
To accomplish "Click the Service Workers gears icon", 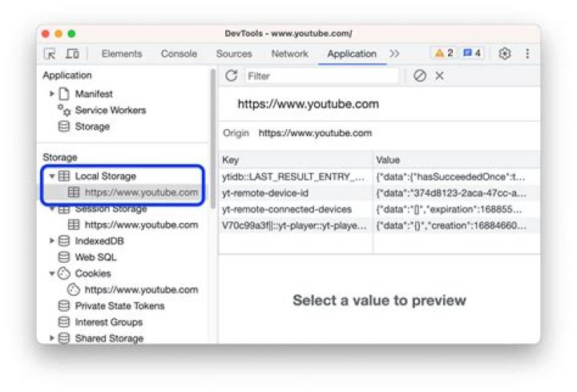I will [64, 110].
